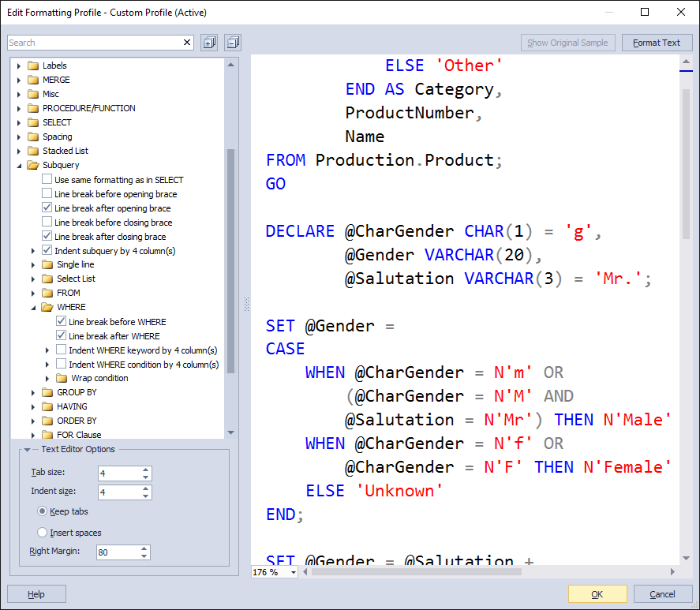Check Line break before opening brace
Image resolution: width=700 pixels, height=610 pixels.
click(47, 194)
